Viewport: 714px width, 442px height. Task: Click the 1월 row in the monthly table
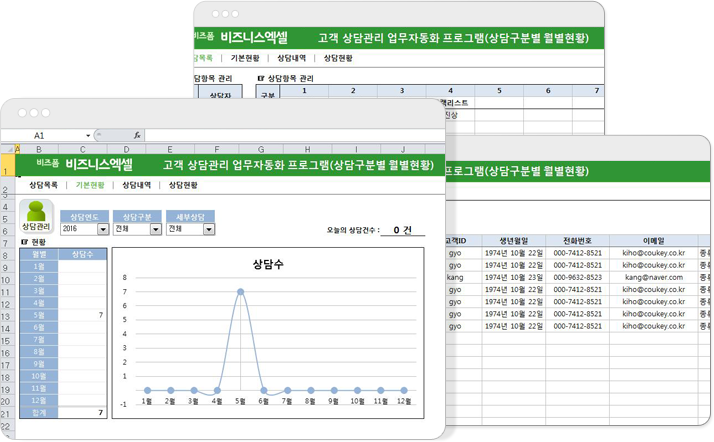coord(39,266)
